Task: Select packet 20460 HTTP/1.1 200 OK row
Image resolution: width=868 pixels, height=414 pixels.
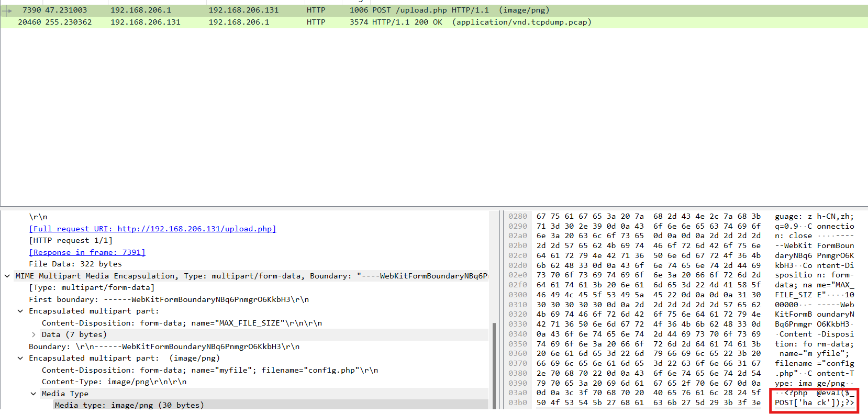Action: pos(434,22)
